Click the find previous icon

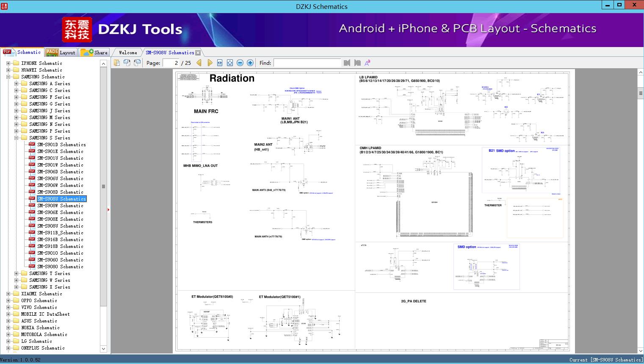(x=347, y=63)
